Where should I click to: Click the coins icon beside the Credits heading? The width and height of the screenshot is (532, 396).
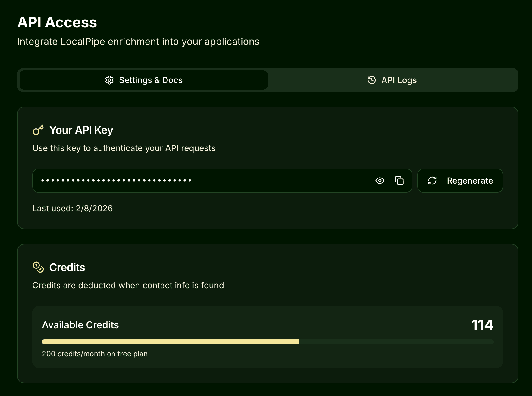(x=37, y=267)
